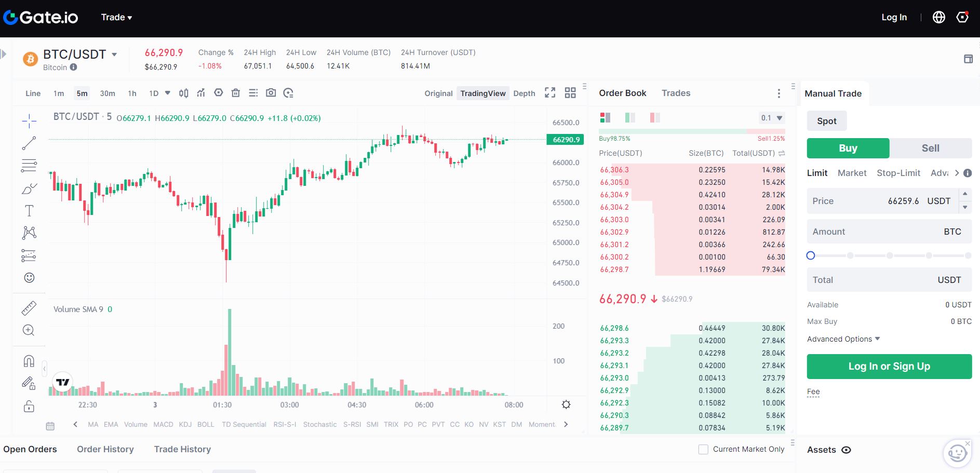Add the MACD indicator
Viewport: 980px width, 473px height.
tap(163, 424)
